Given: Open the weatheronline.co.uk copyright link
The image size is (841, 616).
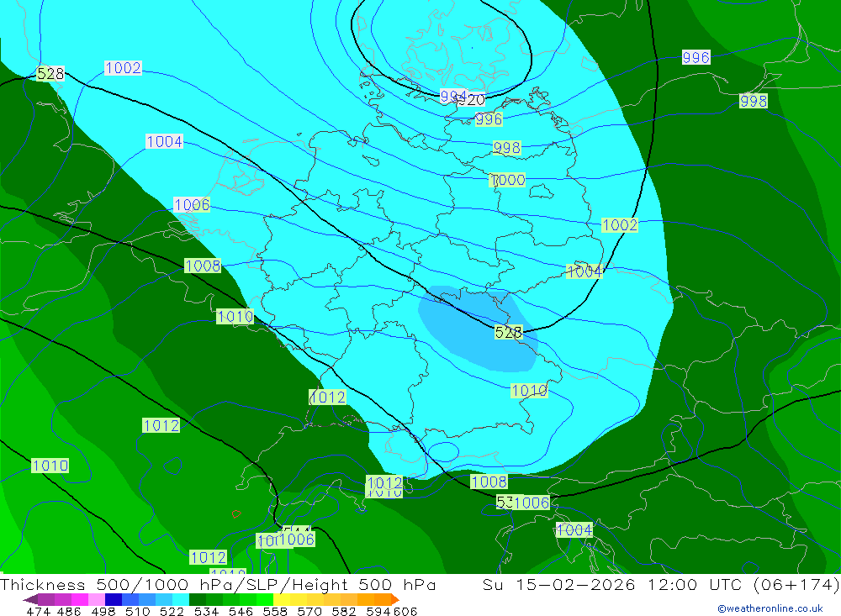Looking at the screenshot, I should pyautogui.click(x=770, y=608).
